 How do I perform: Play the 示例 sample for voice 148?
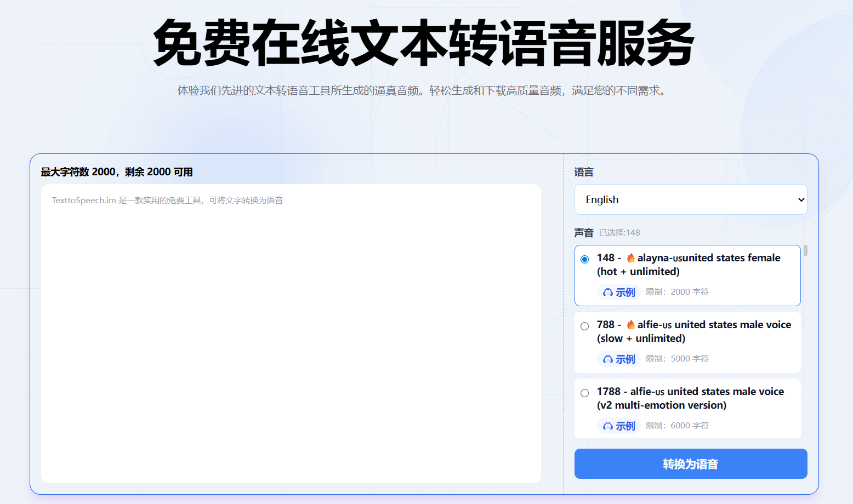pos(619,292)
